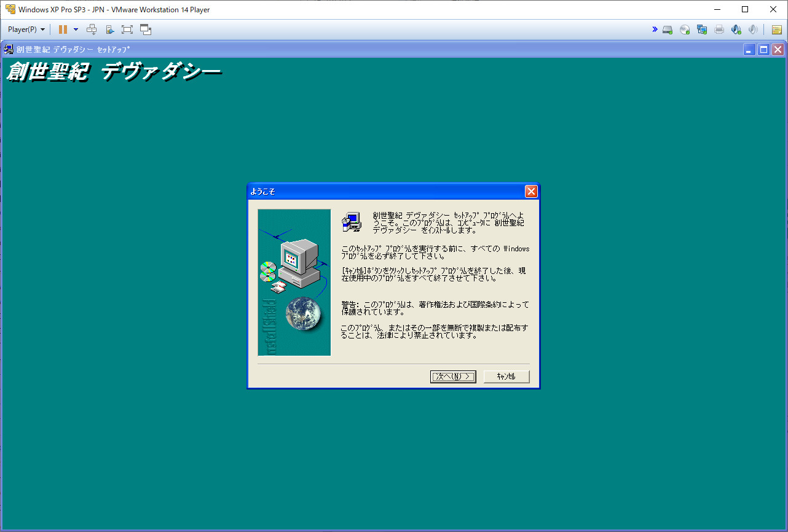
Task: Minimize the setup window
Action: [x=749, y=50]
